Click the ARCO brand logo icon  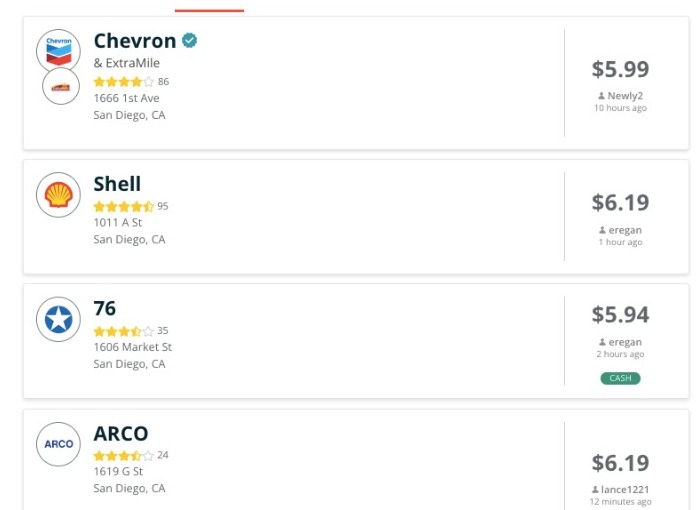(58, 444)
